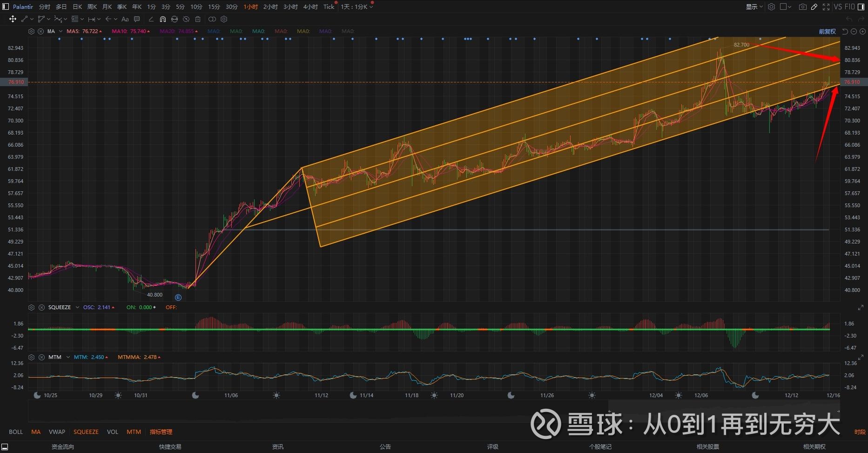Open MA indicator settings gear
The image size is (868, 453).
[x=31, y=31]
